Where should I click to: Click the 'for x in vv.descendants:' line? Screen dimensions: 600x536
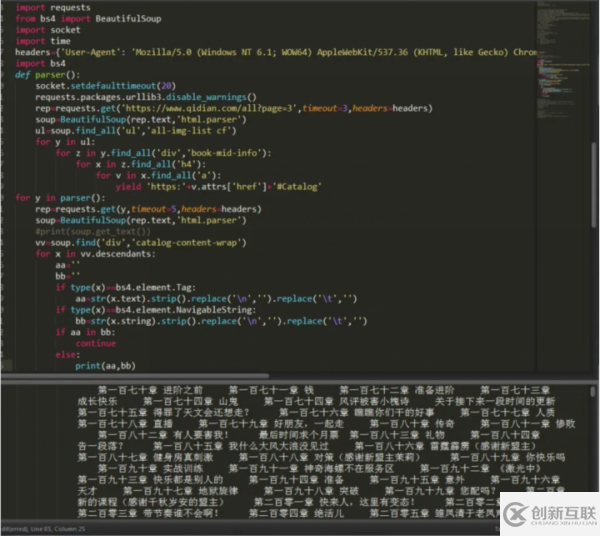pos(95,254)
